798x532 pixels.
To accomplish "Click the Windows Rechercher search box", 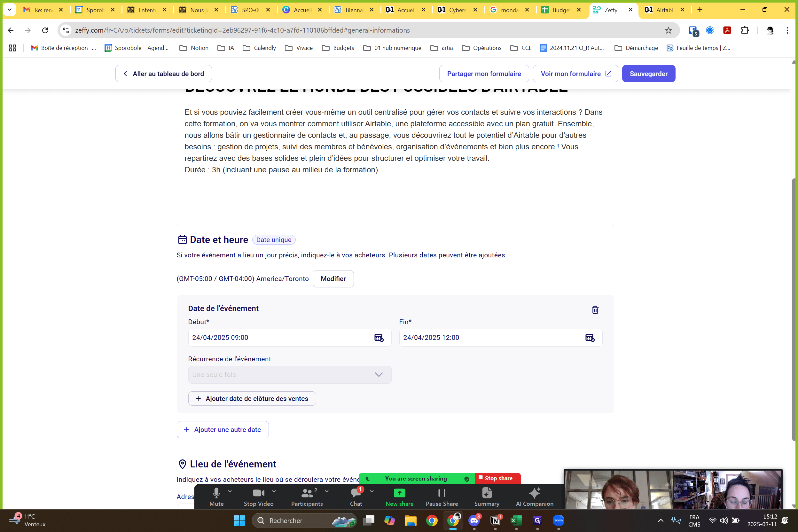I will click(x=304, y=520).
